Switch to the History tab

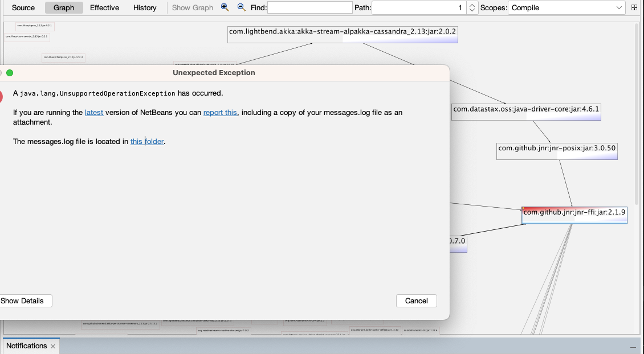click(x=144, y=7)
